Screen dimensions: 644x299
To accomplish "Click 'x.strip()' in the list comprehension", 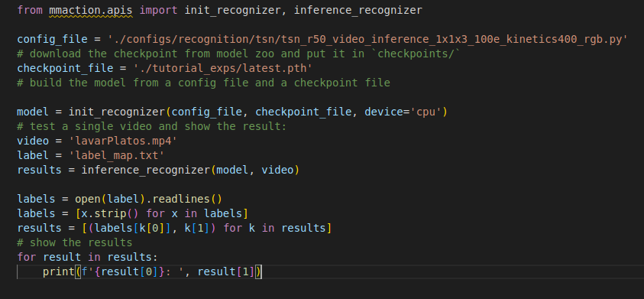I will tap(110, 213).
